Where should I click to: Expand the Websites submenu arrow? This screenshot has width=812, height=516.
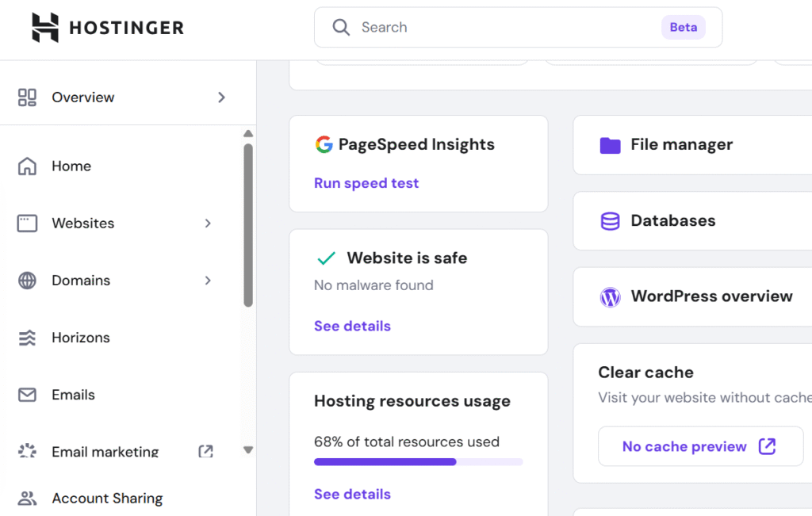[x=208, y=223]
